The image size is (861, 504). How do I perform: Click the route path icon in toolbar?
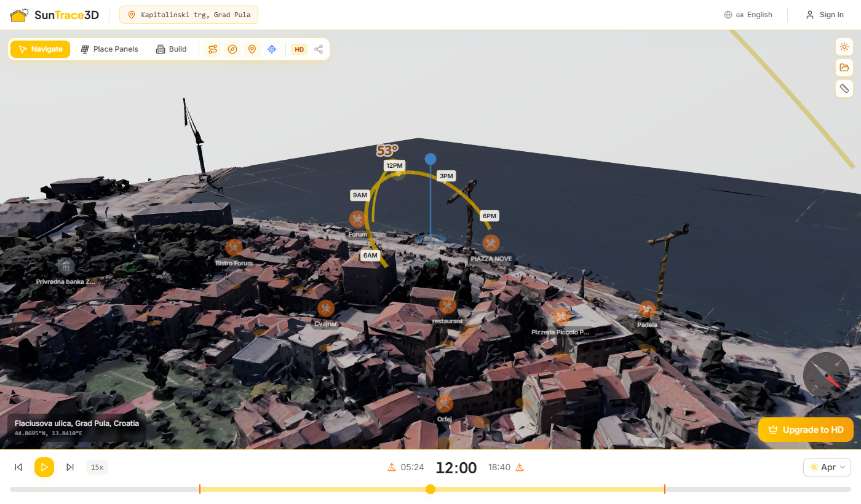(212, 49)
